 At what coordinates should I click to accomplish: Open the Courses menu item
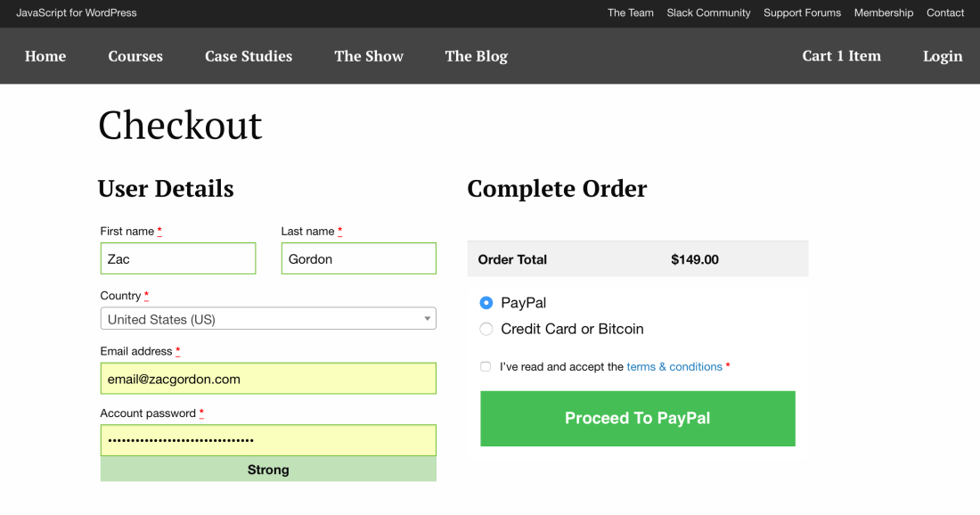point(135,56)
